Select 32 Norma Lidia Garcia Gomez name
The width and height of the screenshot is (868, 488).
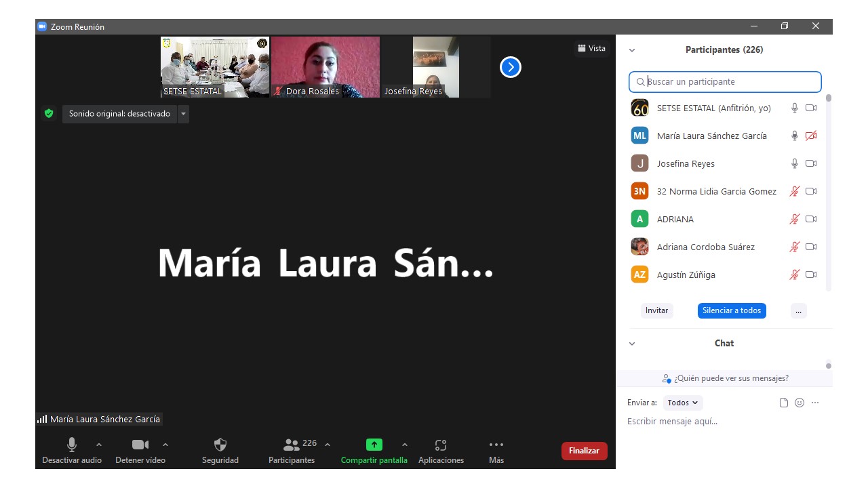coord(717,191)
